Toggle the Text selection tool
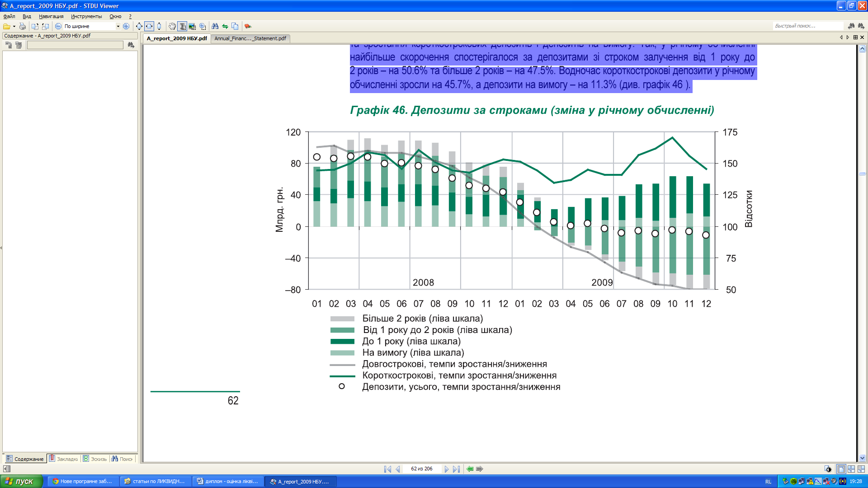This screenshot has width=868, height=488. (x=182, y=26)
